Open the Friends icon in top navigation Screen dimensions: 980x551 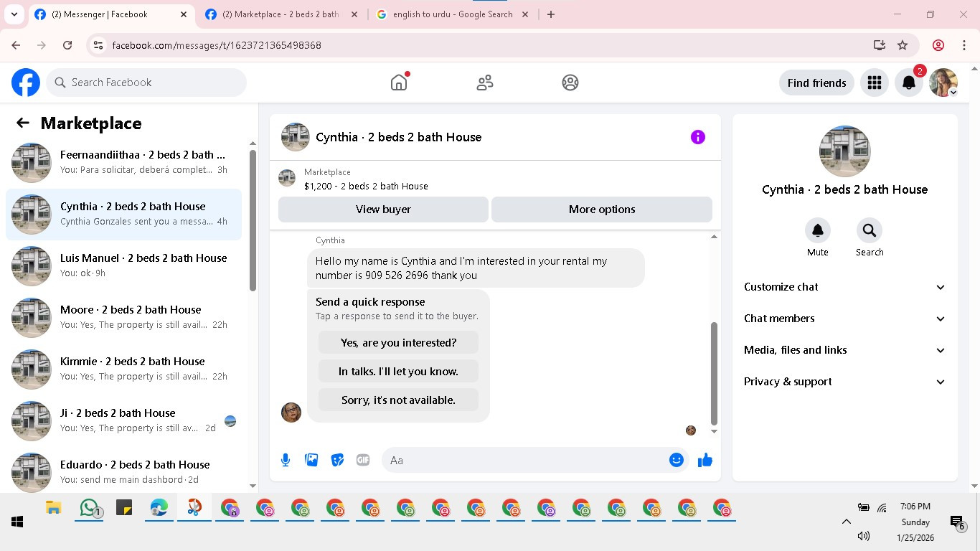tap(485, 83)
